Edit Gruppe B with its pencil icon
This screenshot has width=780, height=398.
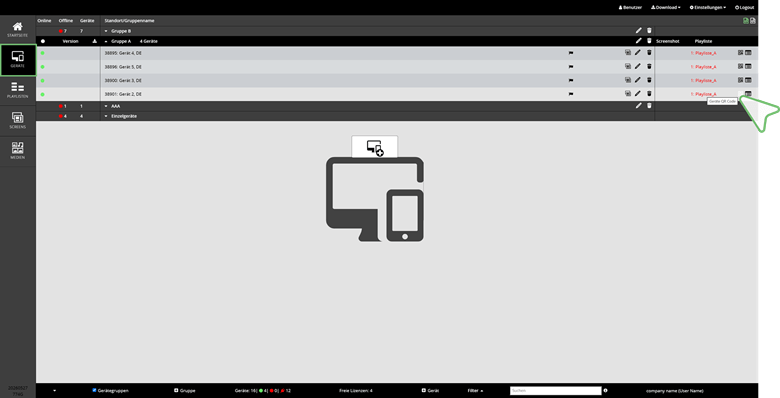(639, 30)
